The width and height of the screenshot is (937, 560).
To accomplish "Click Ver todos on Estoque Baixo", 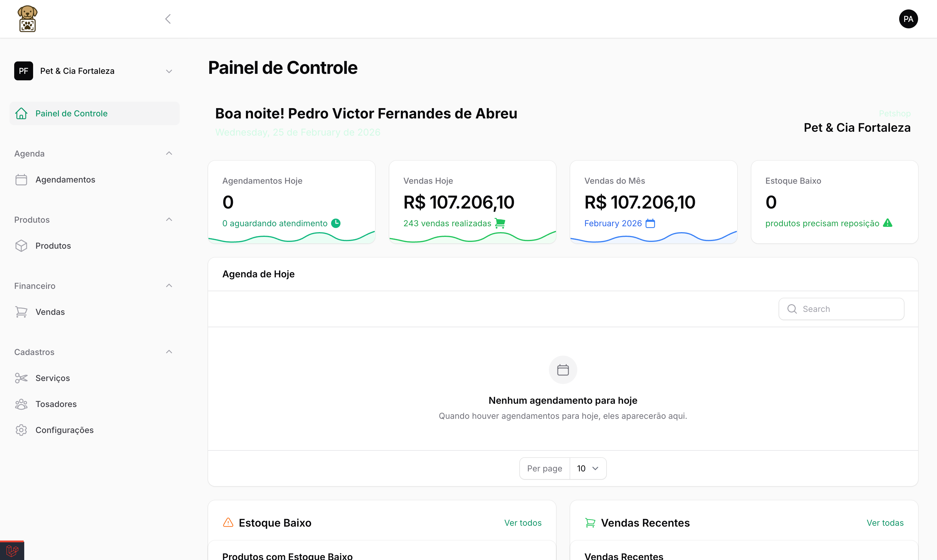I will [x=523, y=523].
